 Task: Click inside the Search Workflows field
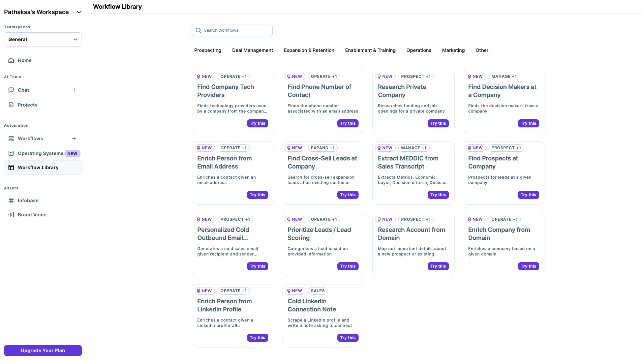click(x=232, y=30)
